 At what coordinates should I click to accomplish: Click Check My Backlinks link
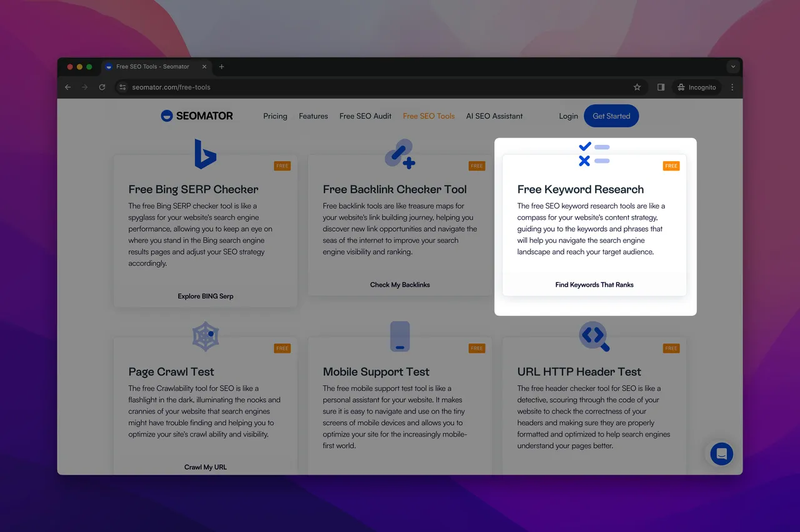coord(400,285)
